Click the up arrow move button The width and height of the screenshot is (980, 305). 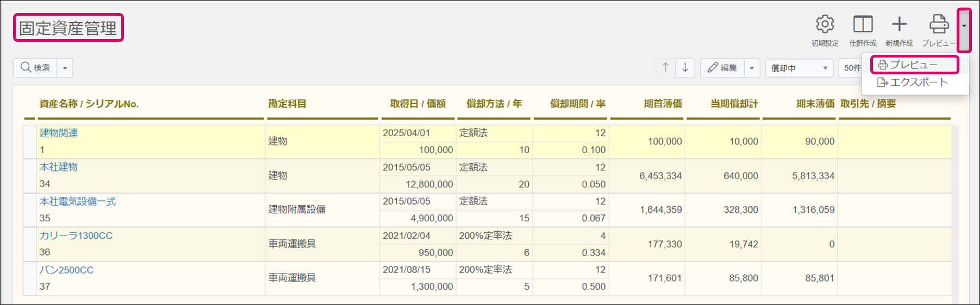click(665, 68)
